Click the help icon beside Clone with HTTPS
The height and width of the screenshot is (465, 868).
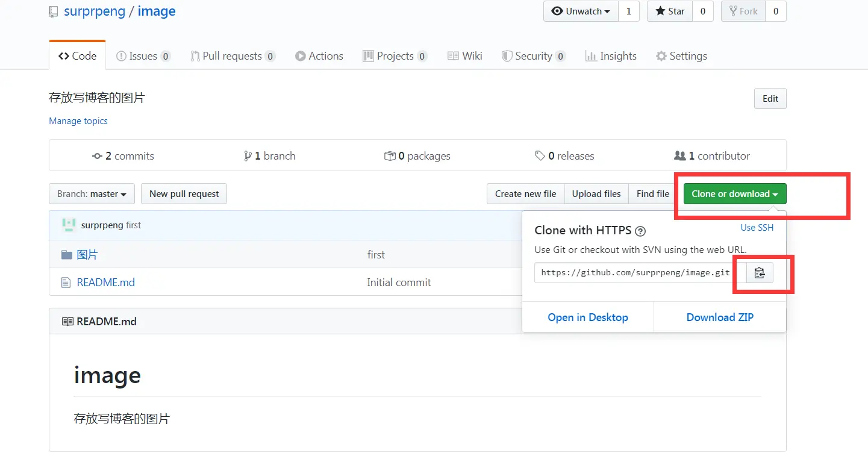point(640,231)
